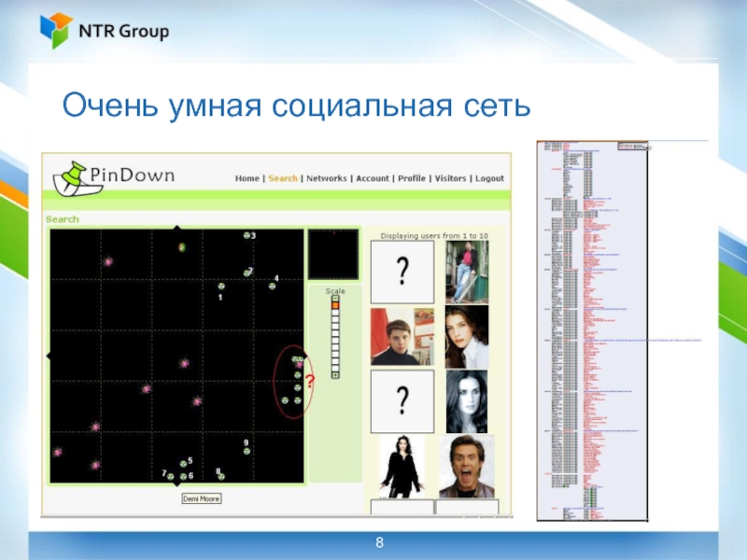Image resolution: width=747 pixels, height=560 pixels.
Task: Pan the map up with top arrow
Action: click(x=176, y=228)
